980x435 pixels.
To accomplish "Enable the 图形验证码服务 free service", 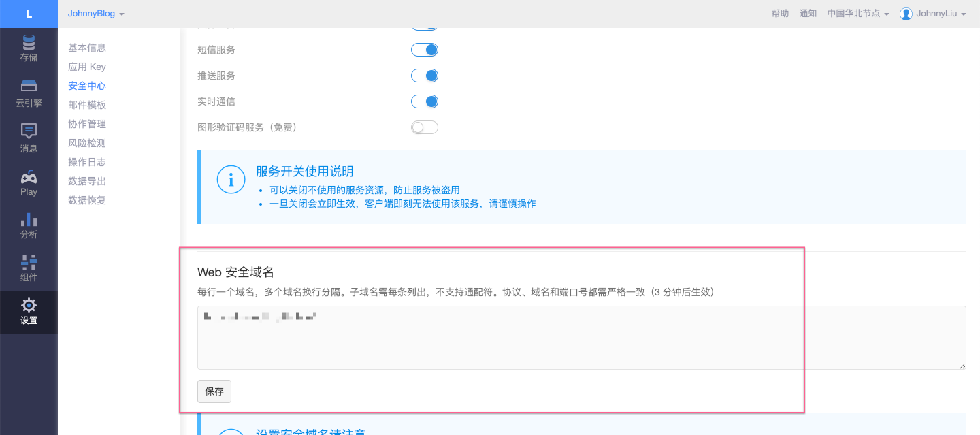I will point(424,127).
